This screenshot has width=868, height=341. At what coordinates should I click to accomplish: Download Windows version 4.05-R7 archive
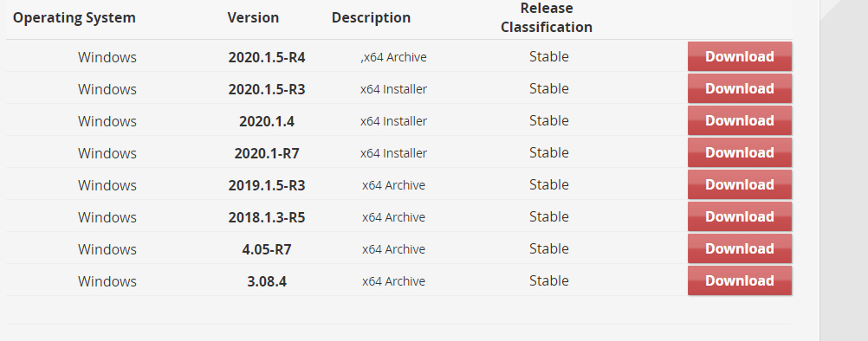[740, 248]
